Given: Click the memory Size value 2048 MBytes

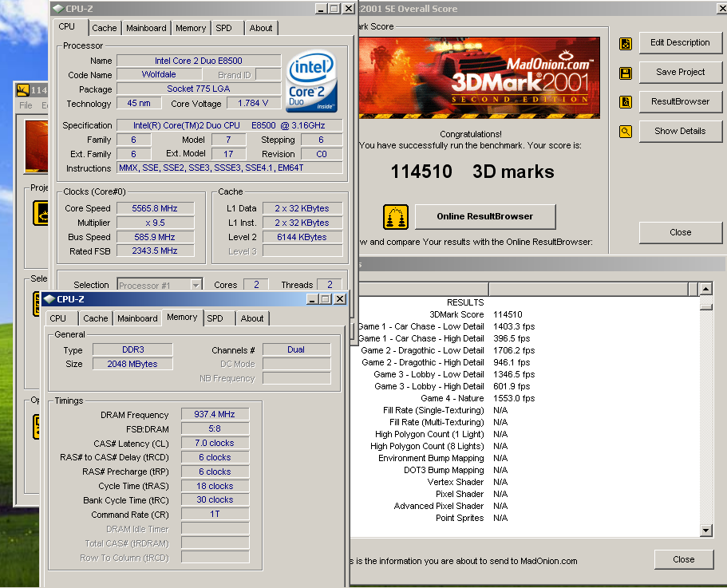Looking at the screenshot, I should coord(133,364).
